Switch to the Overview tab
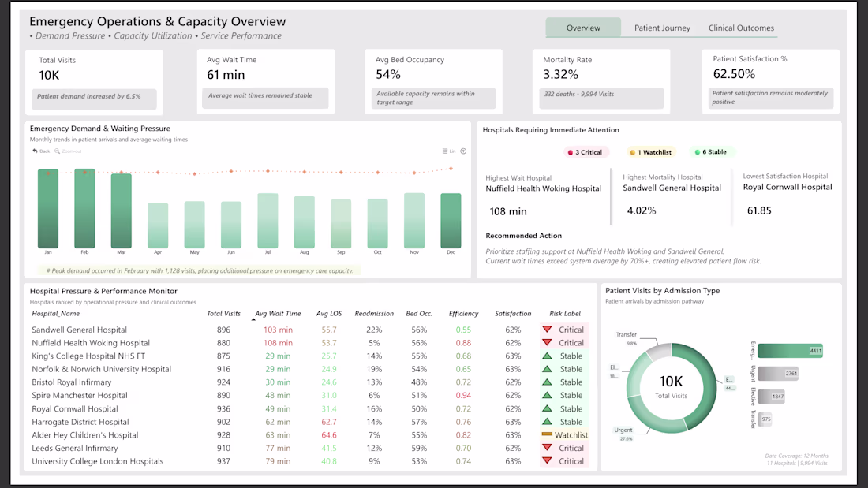The width and height of the screenshot is (868, 488). point(583,28)
